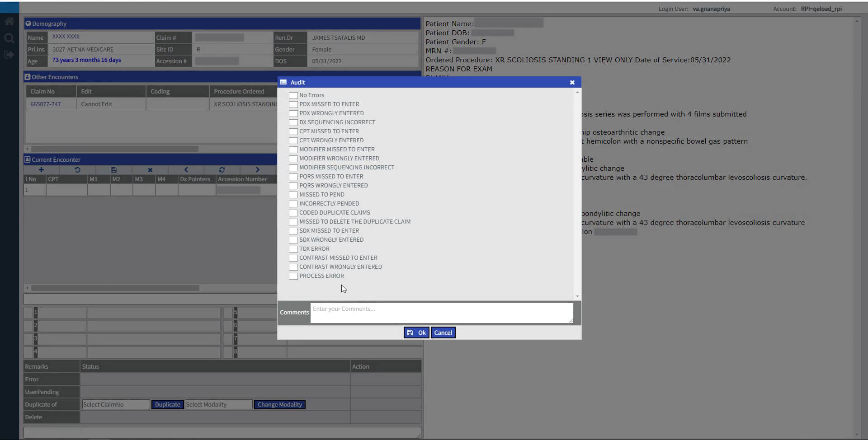Viewport: 868px width, 440px height.
Task: Click the Other Encounters panel icon
Action: 28,77
